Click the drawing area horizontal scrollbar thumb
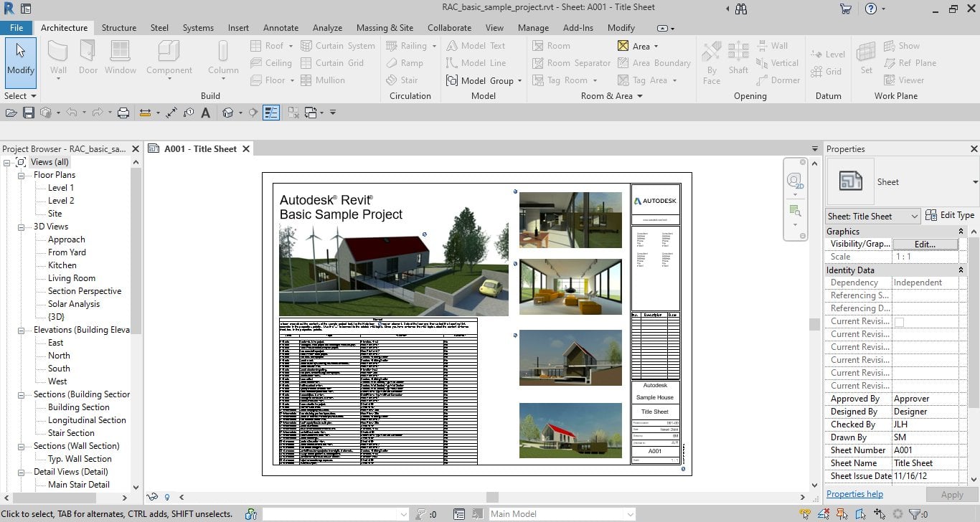980x522 pixels. click(492, 497)
